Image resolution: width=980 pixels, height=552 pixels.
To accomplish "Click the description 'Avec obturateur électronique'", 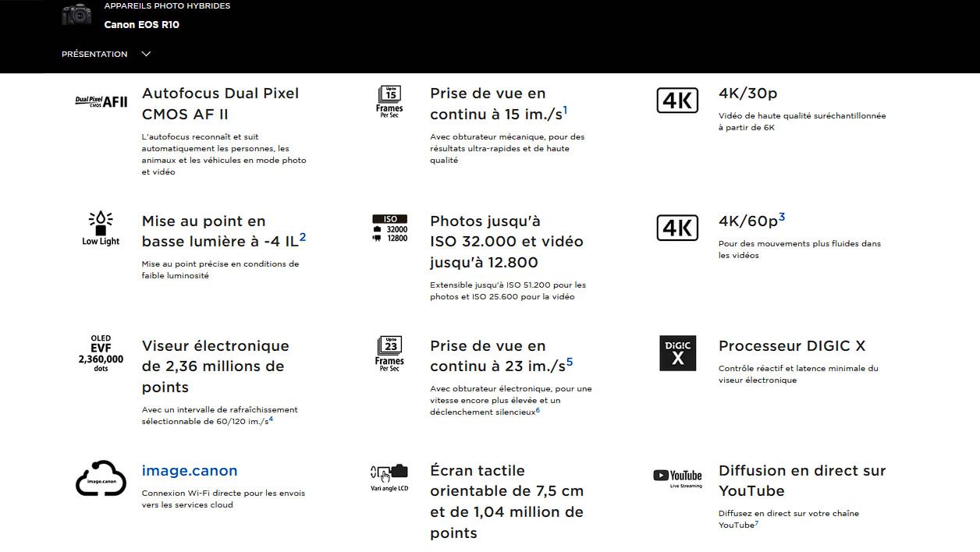I will 511,400.
